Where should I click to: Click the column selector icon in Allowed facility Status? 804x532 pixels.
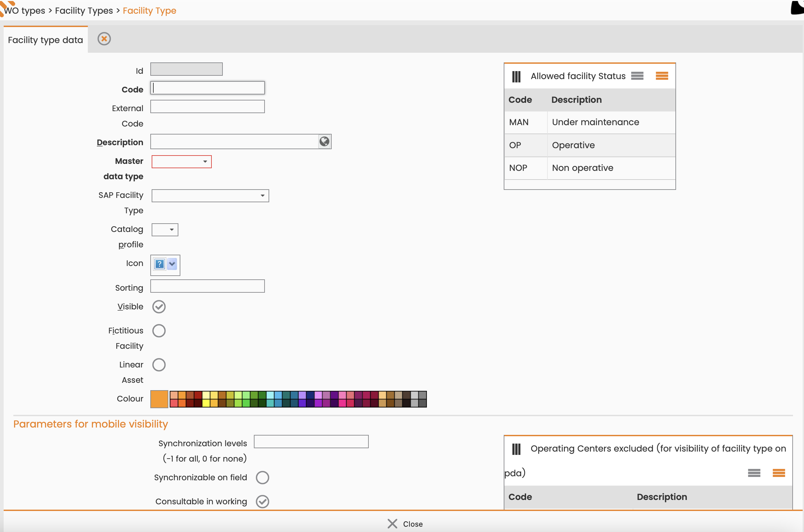tap(516, 76)
